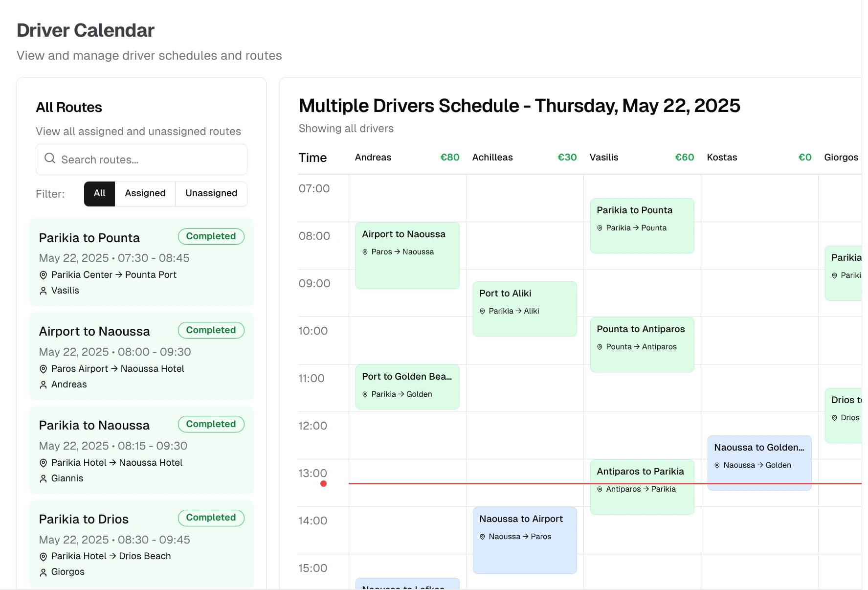The image size is (868, 590).
Task: Select the Unassigned filter
Action: click(211, 193)
